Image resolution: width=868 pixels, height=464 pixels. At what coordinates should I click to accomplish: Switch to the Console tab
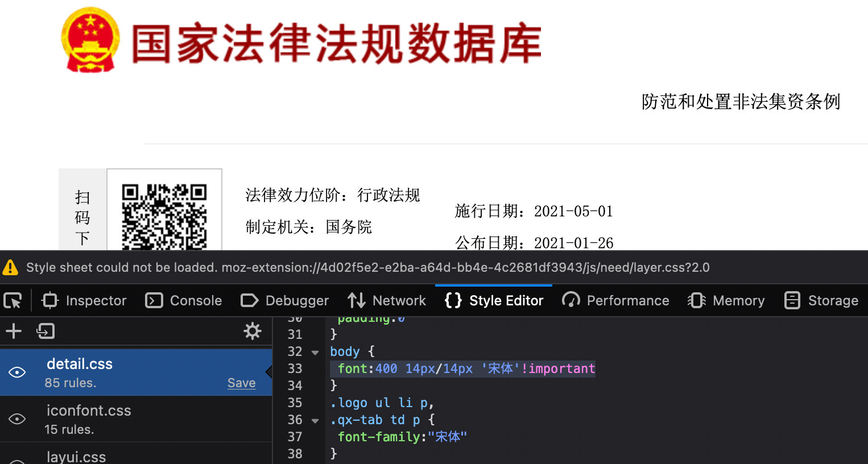click(184, 300)
